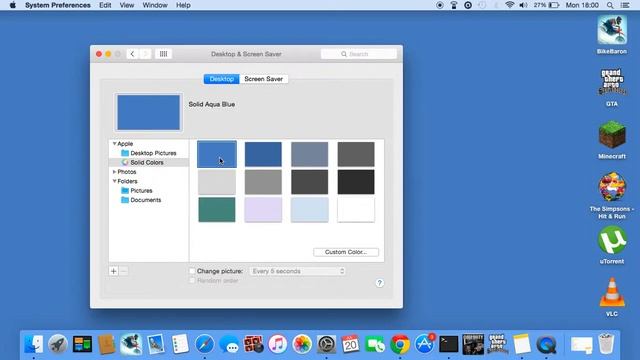Collapse the Apple tree group
The height and width of the screenshot is (360, 640).
tap(114, 144)
